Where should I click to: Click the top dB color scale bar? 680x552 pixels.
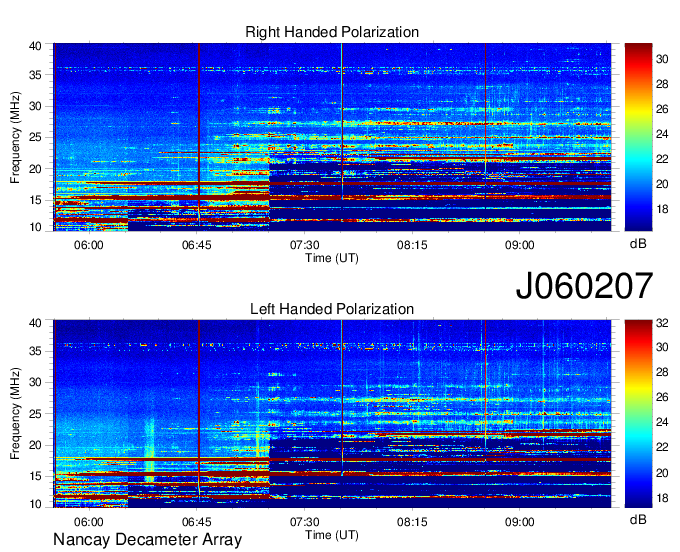click(x=638, y=137)
